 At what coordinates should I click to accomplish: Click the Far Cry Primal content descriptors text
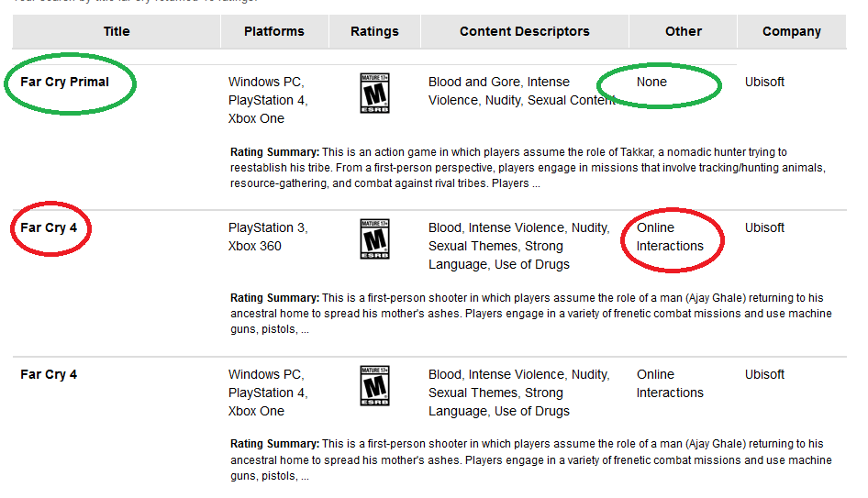519,91
